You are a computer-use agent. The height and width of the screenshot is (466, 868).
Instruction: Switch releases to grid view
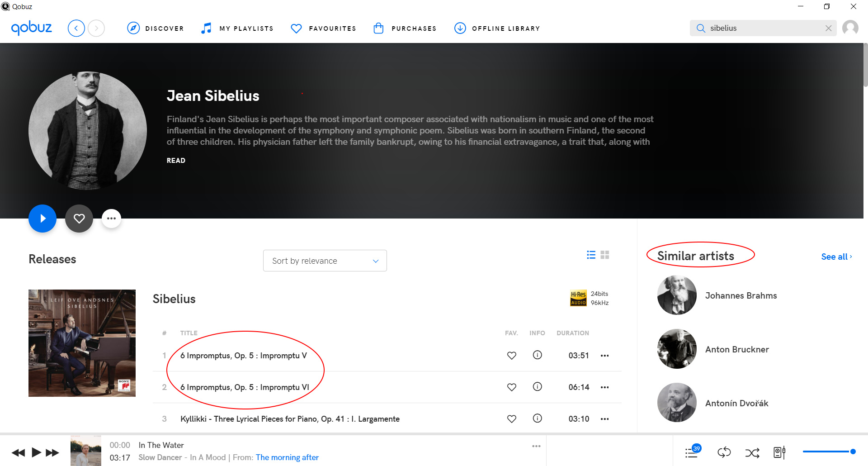coord(605,255)
